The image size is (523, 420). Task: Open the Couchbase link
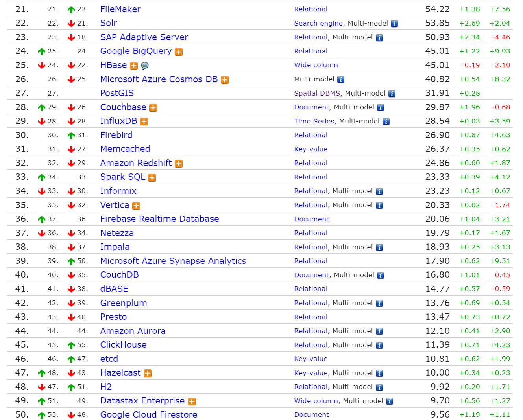123,107
